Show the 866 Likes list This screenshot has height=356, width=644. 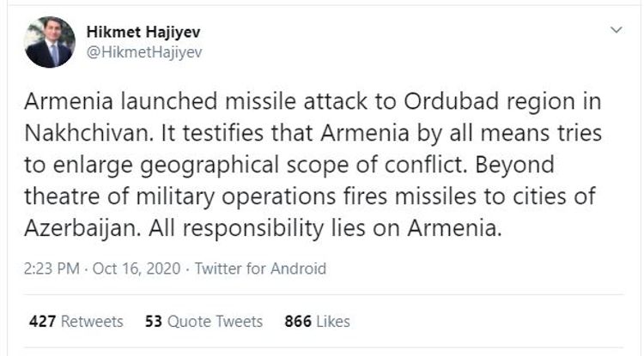click(317, 321)
